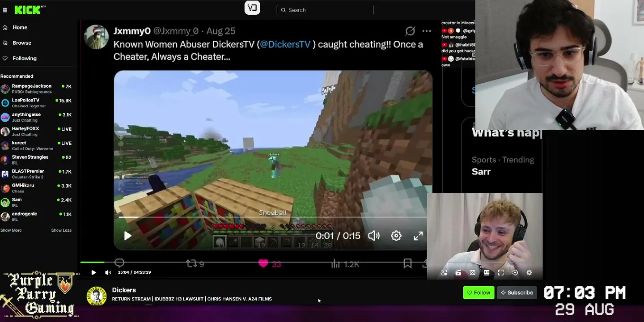Open LosPollosTV recommended channel

click(36, 103)
